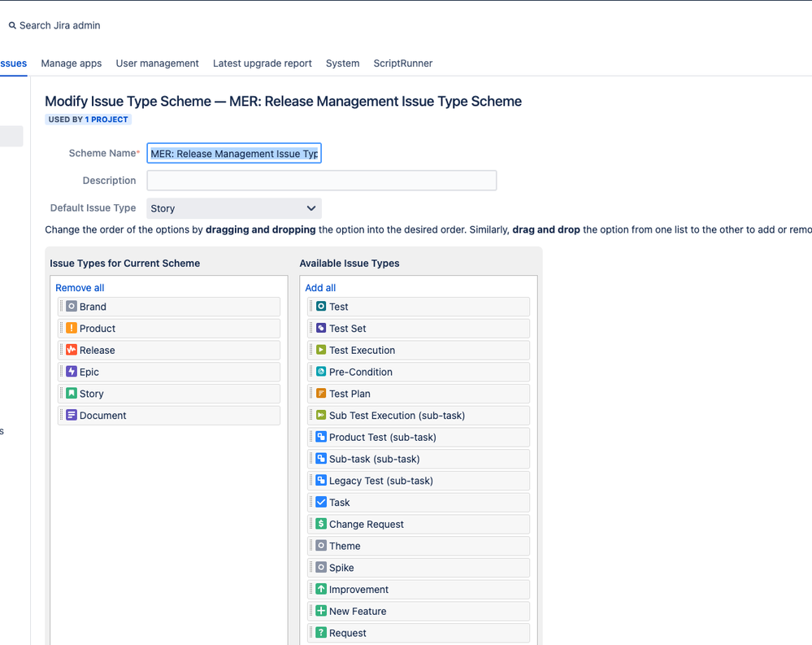Open the Default Issue Type dropdown
Image resolution: width=812 pixels, height=645 pixels.
point(234,208)
